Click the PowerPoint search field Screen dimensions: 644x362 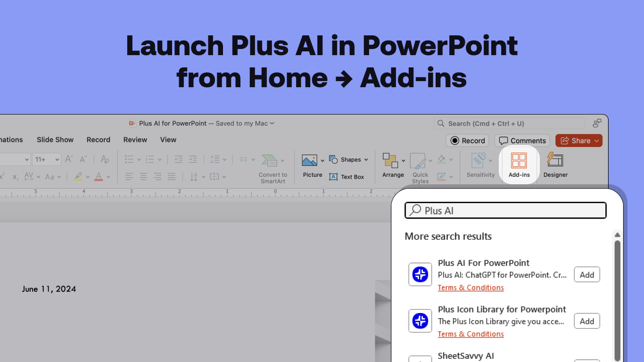click(x=509, y=123)
